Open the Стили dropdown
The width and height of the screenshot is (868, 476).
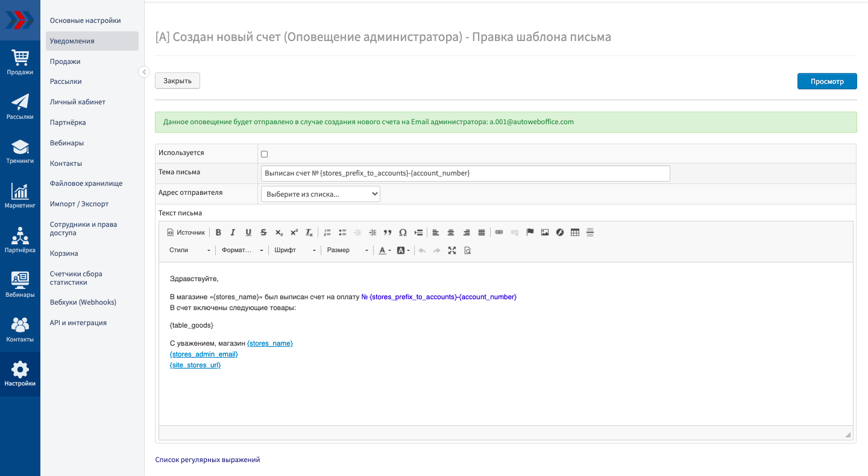point(189,250)
